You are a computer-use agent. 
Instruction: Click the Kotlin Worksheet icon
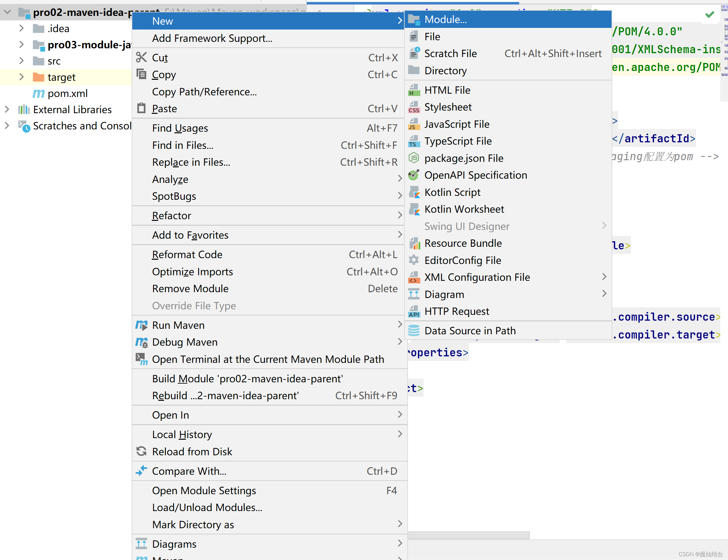[414, 209]
